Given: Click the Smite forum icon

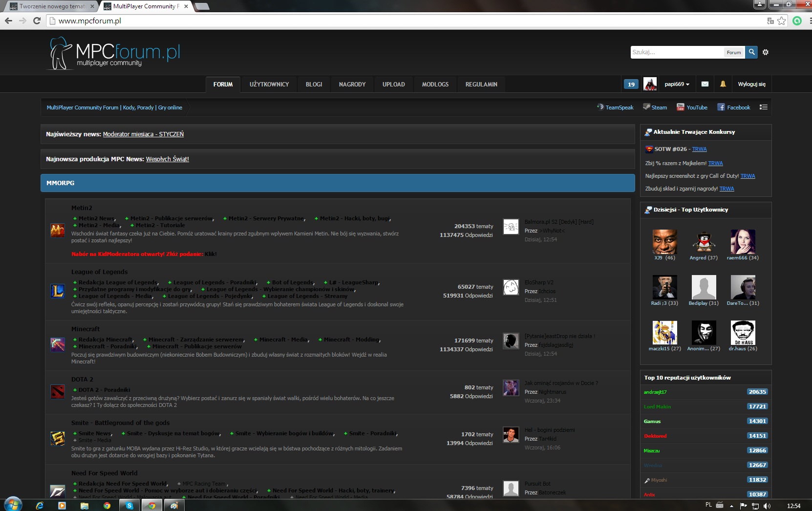Looking at the screenshot, I should click(x=58, y=438).
